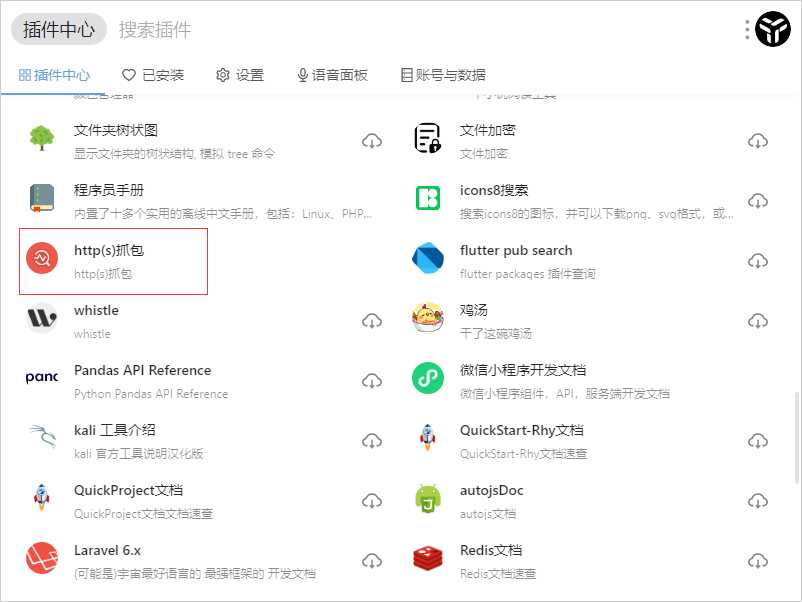The height and width of the screenshot is (602, 802).
Task: Download the 鸡汤 plugin
Action: (758, 321)
